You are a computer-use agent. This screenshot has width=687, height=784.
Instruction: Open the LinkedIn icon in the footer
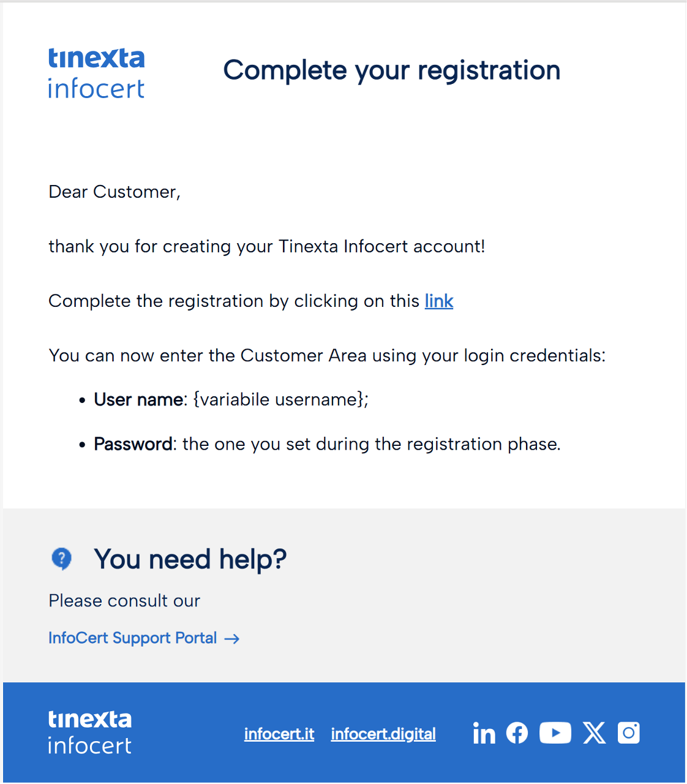click(484, 733)
